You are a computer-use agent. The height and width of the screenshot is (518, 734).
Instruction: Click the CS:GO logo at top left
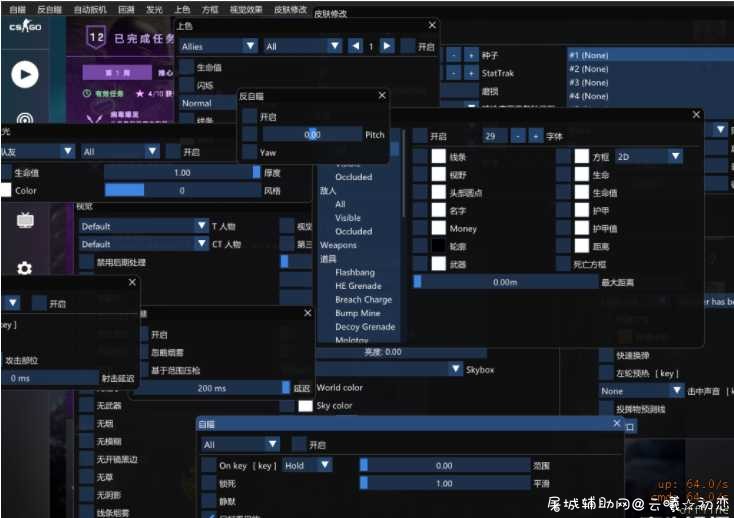tap(25, 26)
